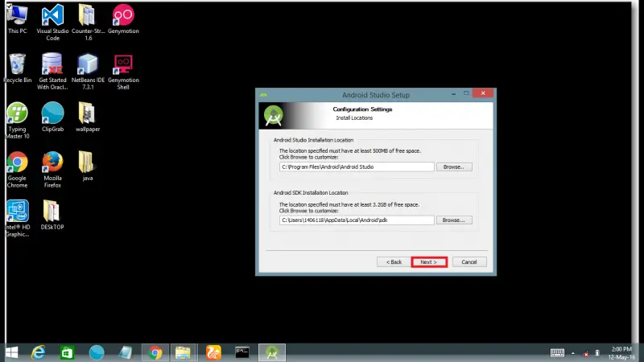
Task: Click the Next button in setup
Action: [429, 262]
